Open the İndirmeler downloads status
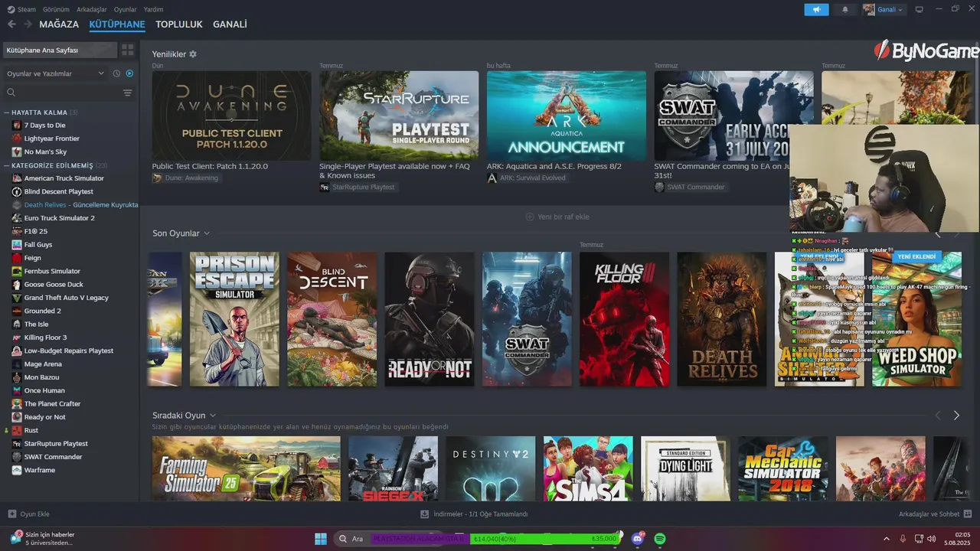Viewport: 980px width, 551px height. coord(474,514)
